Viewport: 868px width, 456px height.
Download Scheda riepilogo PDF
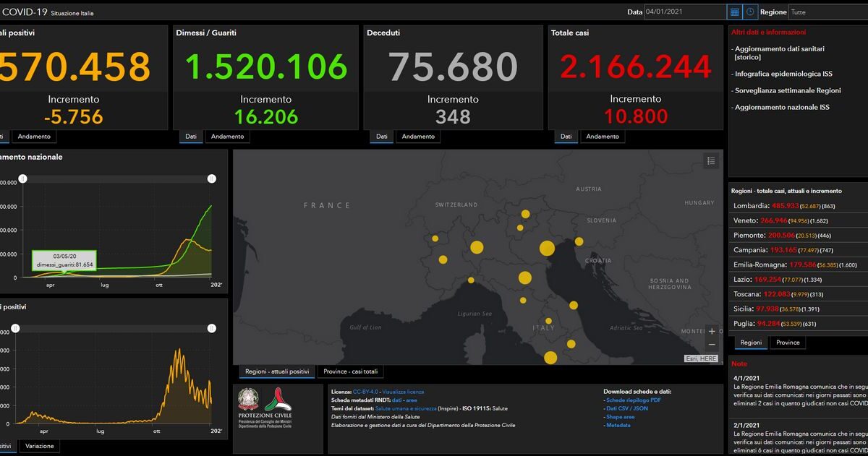(634, 400)
